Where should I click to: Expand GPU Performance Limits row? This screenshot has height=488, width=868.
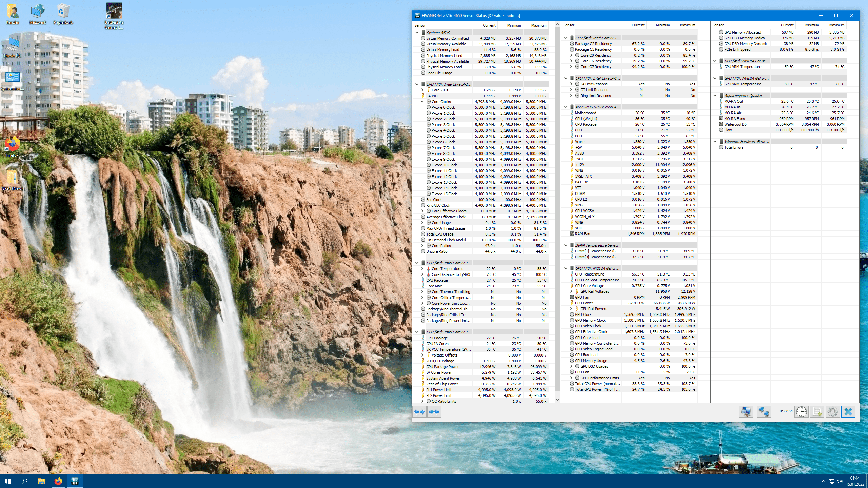pyautogui.click(x=571, y=378)
